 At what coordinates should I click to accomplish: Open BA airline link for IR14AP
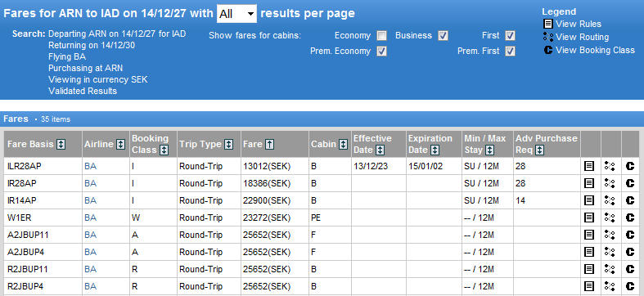[90, 200]
